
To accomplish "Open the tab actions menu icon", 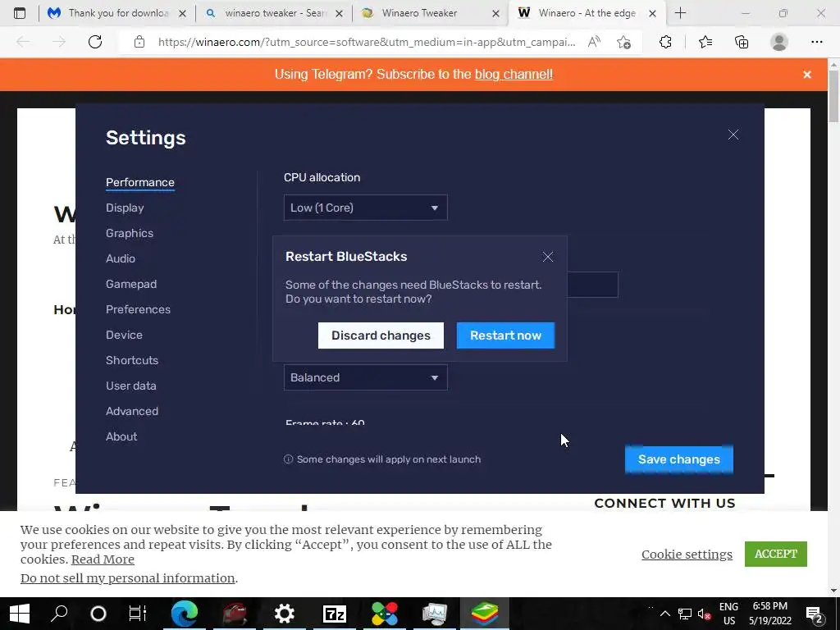I will (x=20, y=13).
